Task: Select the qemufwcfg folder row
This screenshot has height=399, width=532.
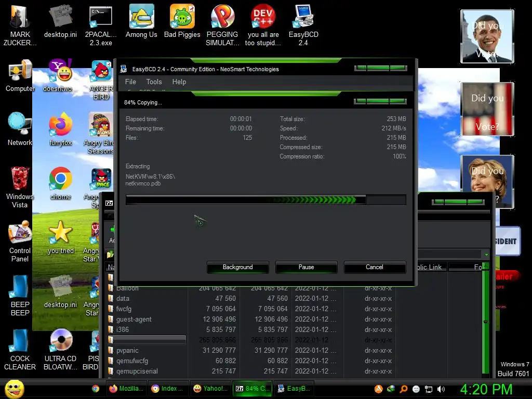Action: [250, 361]
